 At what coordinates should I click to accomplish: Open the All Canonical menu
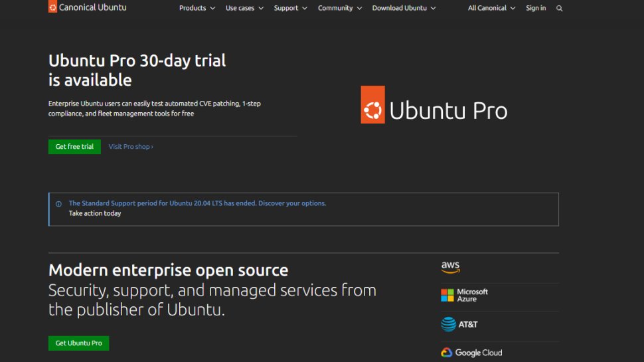point(491,8)
